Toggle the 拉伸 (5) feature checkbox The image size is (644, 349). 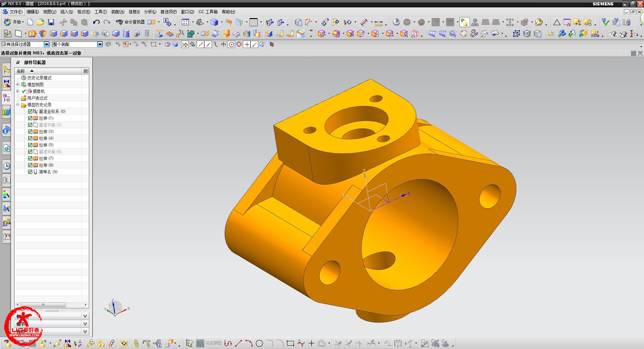pos(30,145)
